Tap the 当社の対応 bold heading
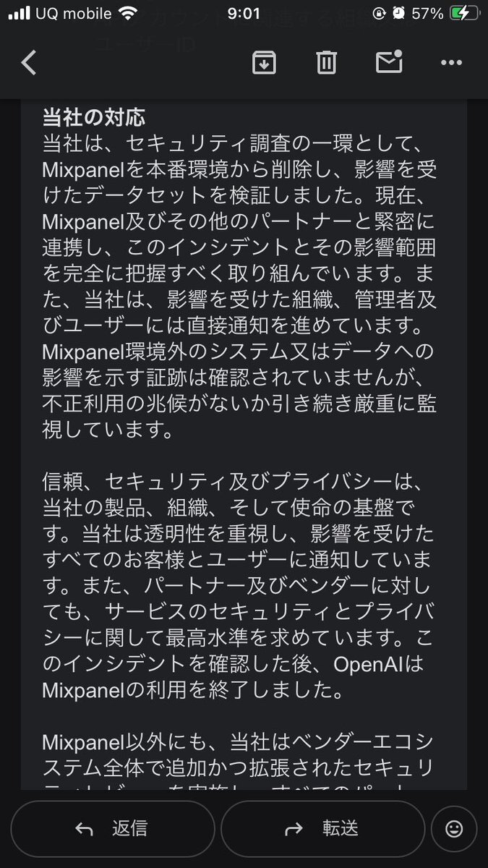Image resolution: width=488 pixels, height=868 pixels. point(94,116)
